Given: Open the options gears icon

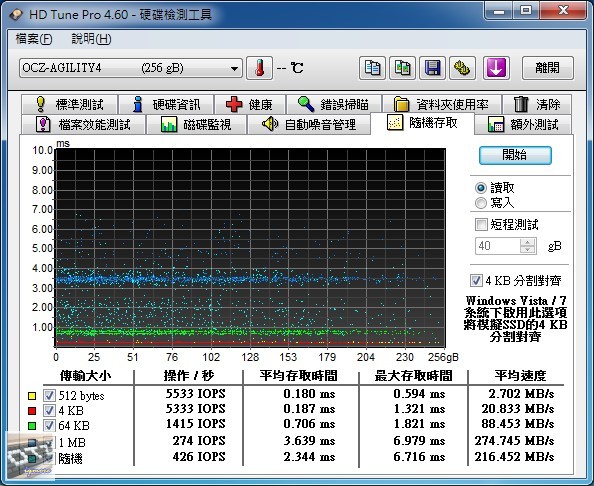Looking at the screenshot, I should tap(462, 68).
